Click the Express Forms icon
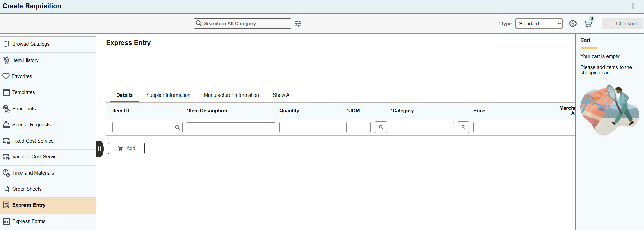Screen dimensions: 644x230 click(x=6, y=221)
